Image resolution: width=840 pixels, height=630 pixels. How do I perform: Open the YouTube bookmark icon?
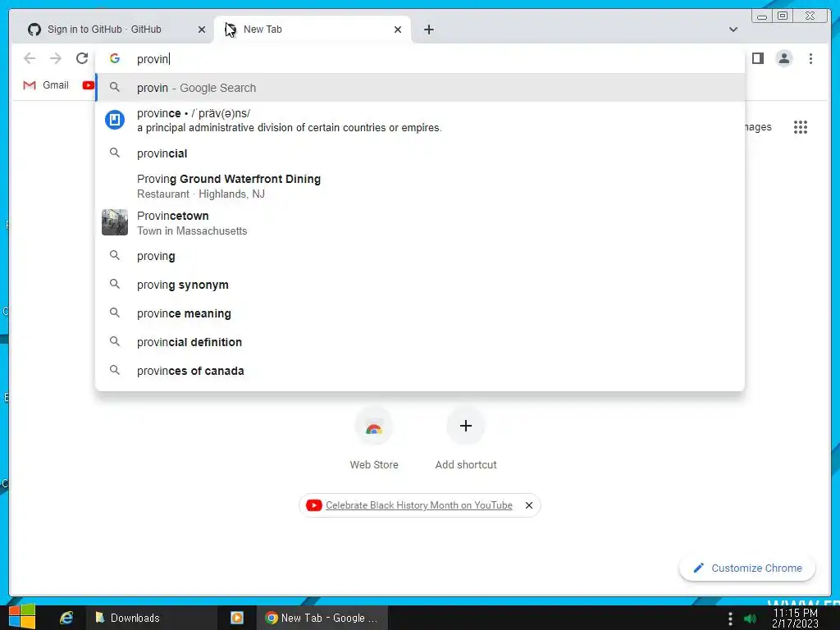pyautogui.click(x=89, y=85)
